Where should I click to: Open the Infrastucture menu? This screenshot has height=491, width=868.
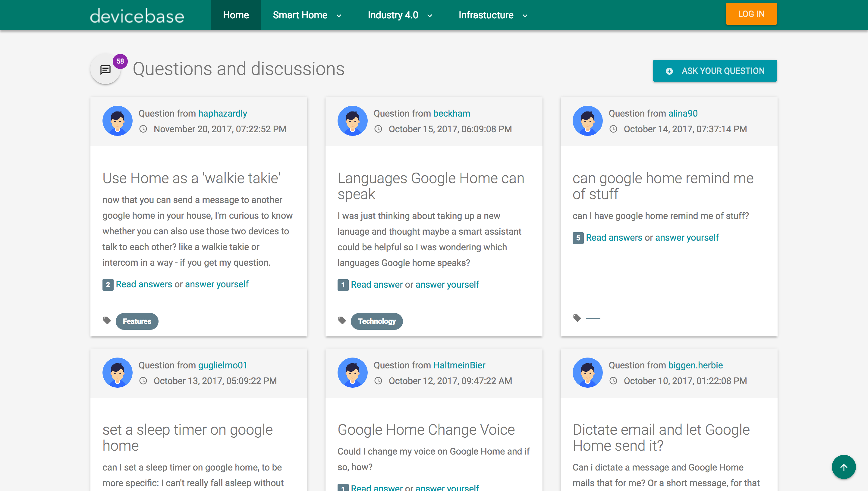coord(486,15)
